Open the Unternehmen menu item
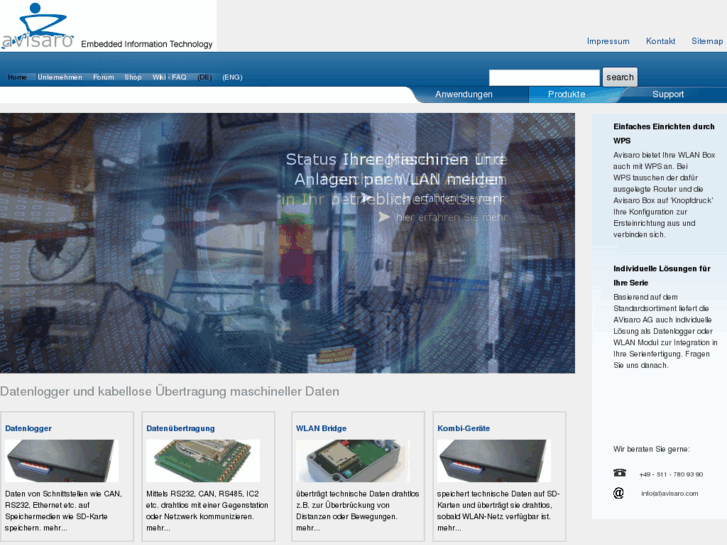The width and height of the screenshot is (727, 545). coord(60,77)
